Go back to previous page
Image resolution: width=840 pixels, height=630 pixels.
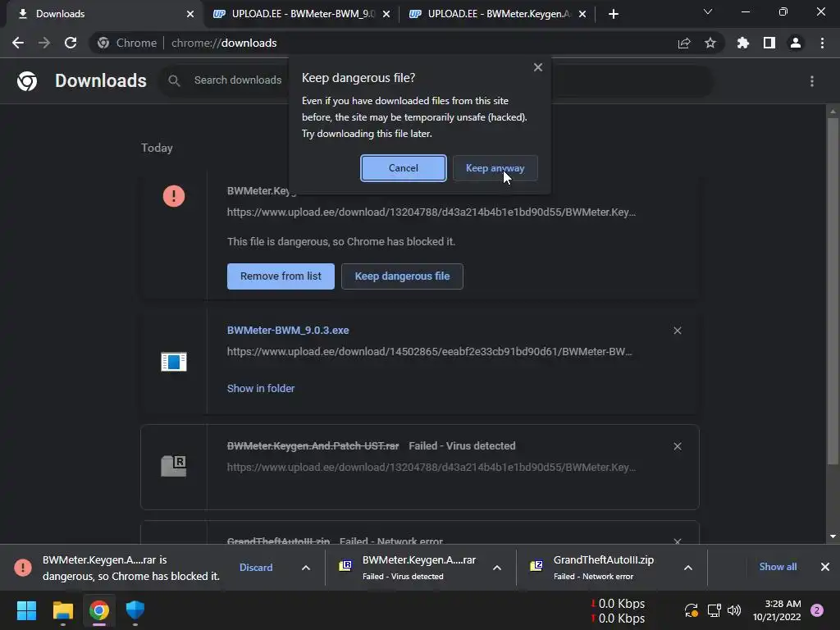18,43
